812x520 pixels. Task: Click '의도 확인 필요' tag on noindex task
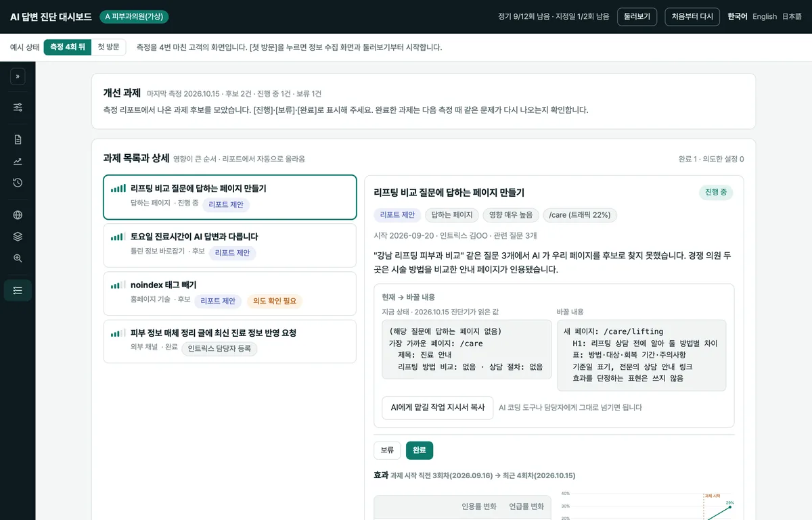click(x=274, y=301)
